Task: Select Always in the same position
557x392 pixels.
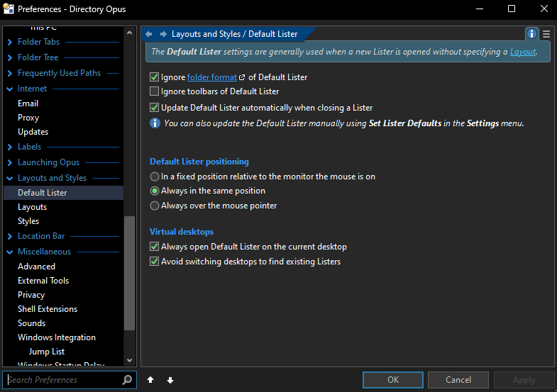Action: 155,191
